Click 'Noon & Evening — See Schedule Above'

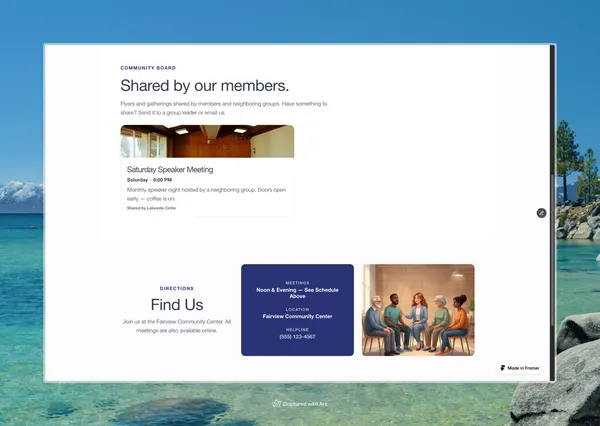tap(297, 293)
